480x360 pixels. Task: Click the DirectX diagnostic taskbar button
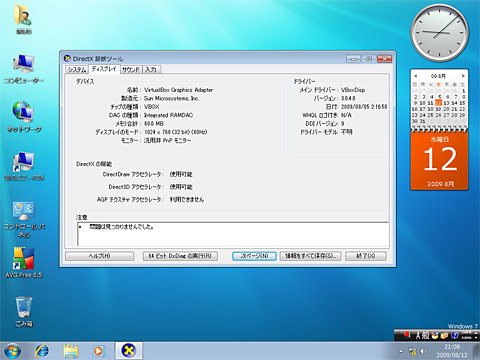tap(129, 351)
